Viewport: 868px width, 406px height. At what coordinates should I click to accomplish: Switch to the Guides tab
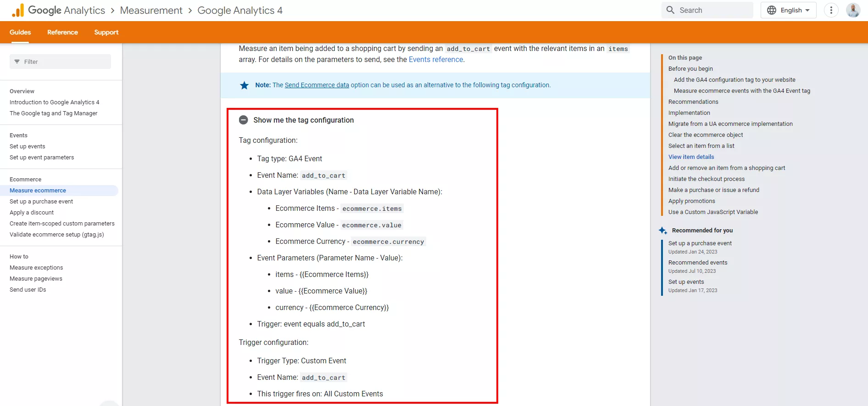20,32
